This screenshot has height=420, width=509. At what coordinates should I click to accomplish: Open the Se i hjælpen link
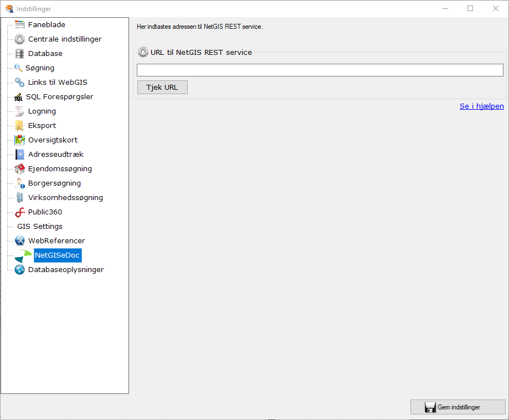point(481,106)
